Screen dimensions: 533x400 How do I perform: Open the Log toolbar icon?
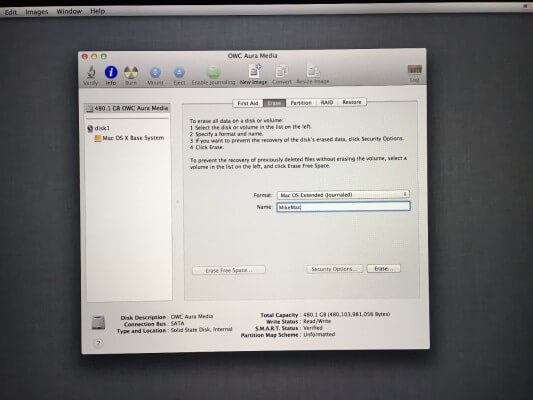414,73
